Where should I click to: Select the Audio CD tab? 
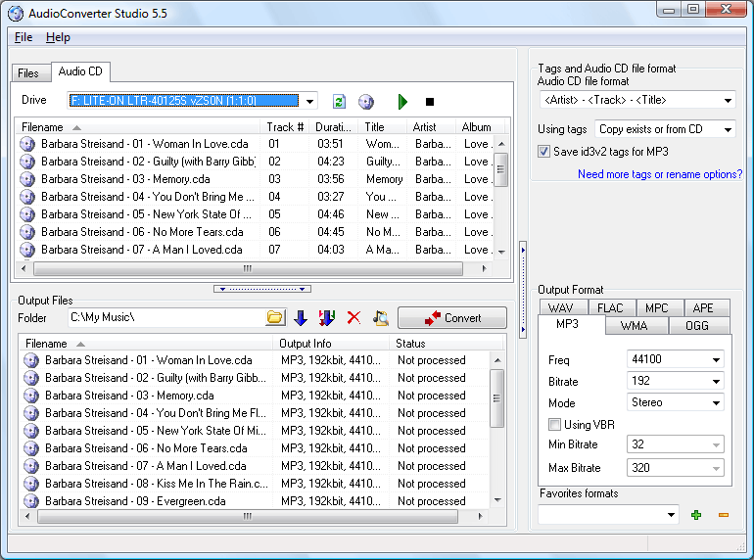point(80,71)
